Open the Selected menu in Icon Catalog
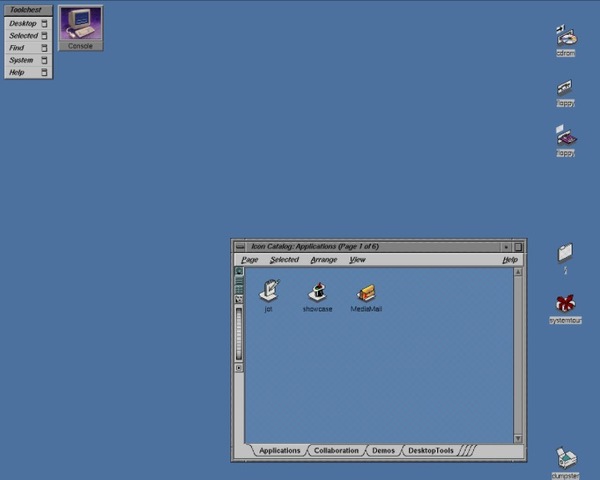600x480 pixels. pos(284,260)
